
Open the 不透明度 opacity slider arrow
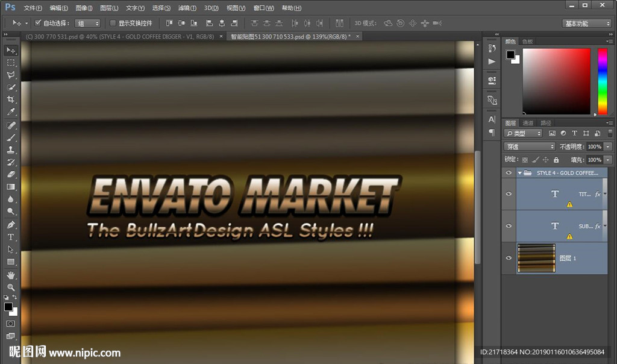[609, 147]
